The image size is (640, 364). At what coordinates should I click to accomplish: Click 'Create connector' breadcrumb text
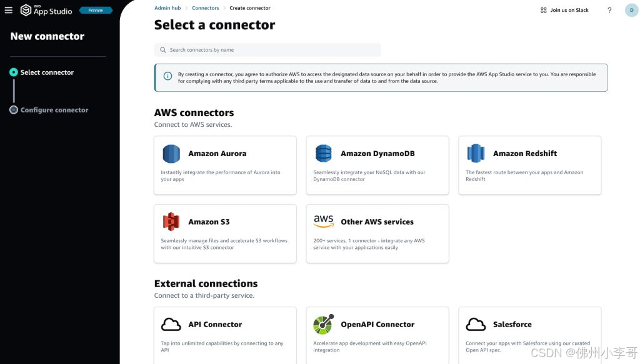[250, 8]
